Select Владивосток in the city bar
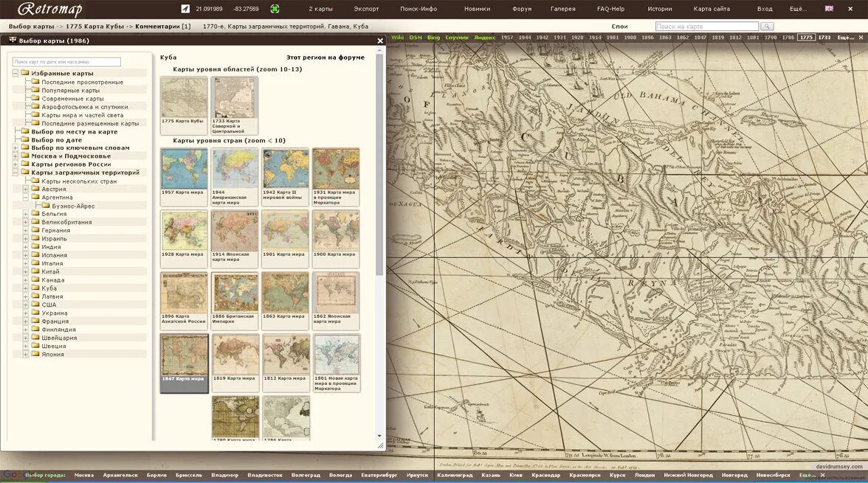 (265, 475)
